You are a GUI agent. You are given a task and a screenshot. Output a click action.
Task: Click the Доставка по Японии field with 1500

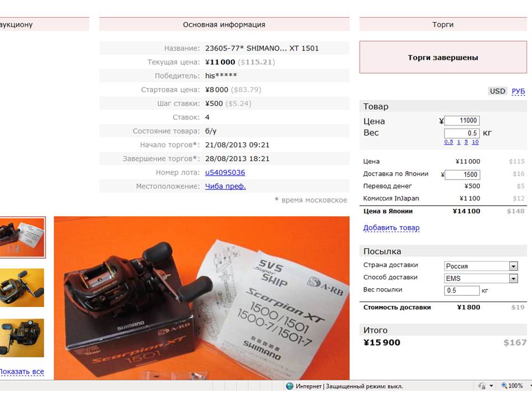click(462, 175)
